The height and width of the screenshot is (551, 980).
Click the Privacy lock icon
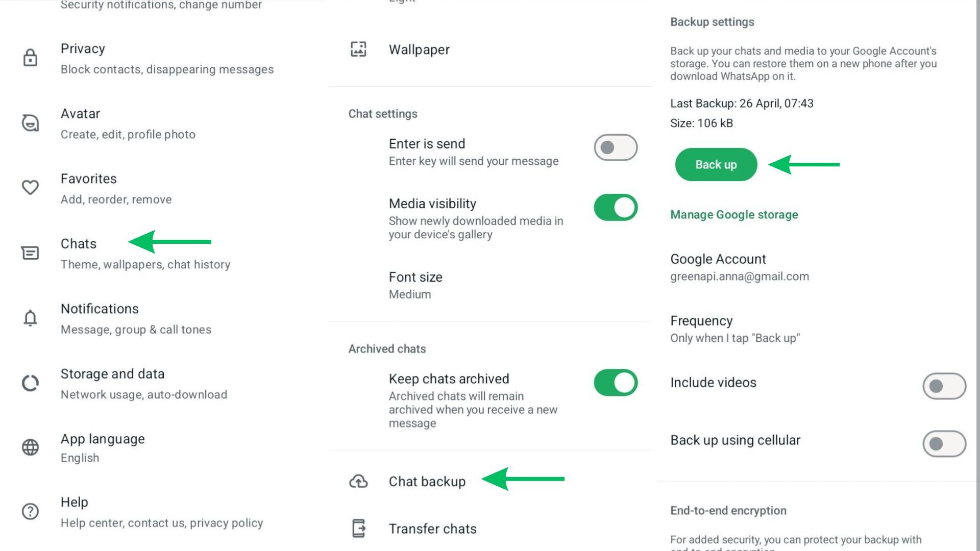click(x=30, y=58)
